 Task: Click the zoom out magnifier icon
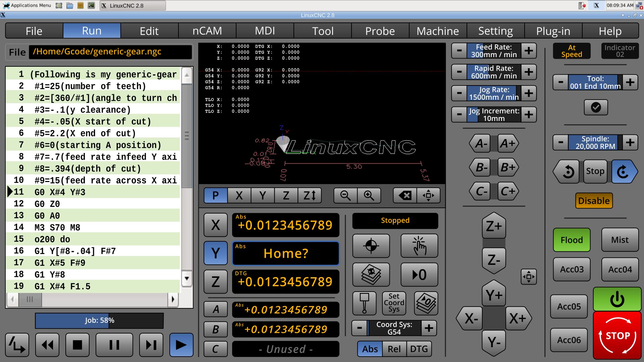pos(345,195)
